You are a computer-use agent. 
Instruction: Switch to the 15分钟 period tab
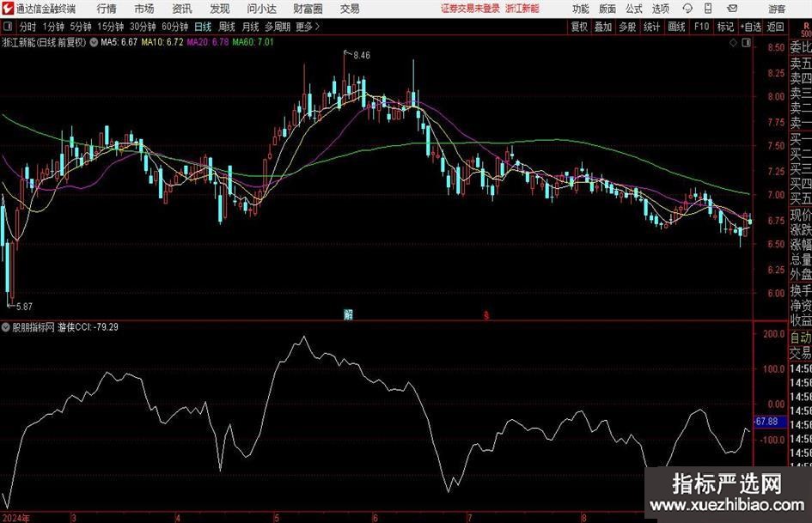tap(110, 27)
